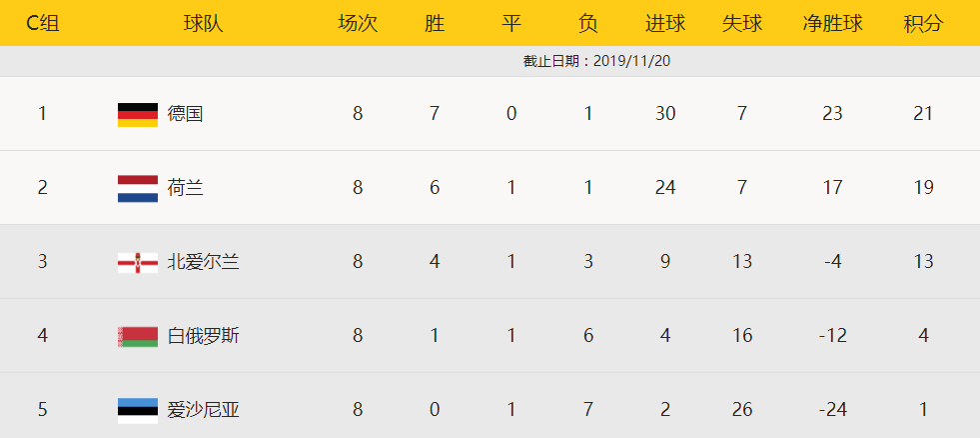Screen dimensions: 980x438
Task: Click the Estonia flag icon
Action: pyautogui.click(x=137, y=410)
